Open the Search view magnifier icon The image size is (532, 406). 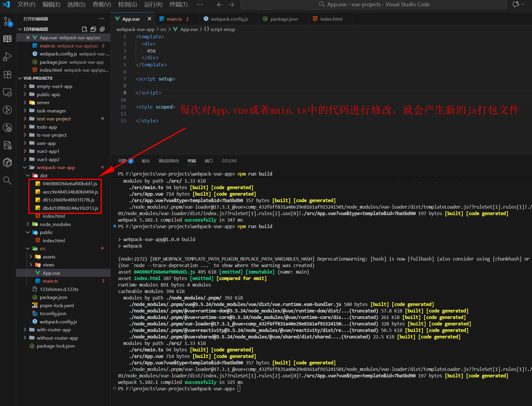click(x=7, y=180)
